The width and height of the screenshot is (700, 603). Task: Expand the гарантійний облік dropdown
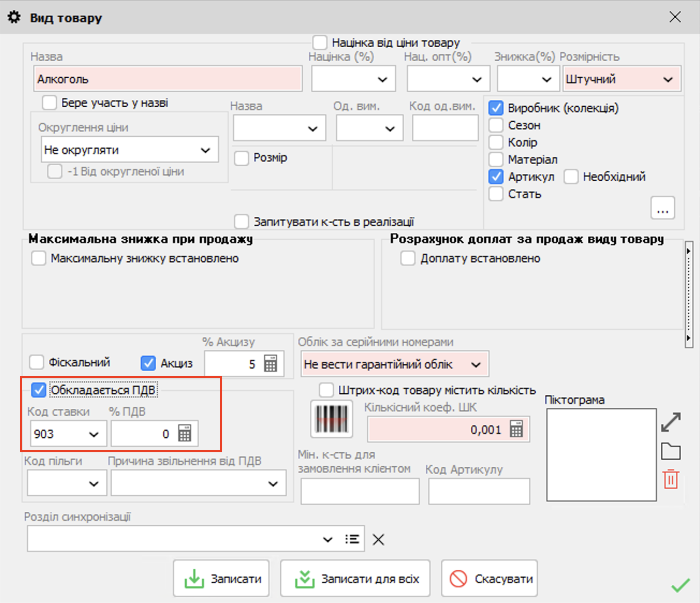point(476,365)
